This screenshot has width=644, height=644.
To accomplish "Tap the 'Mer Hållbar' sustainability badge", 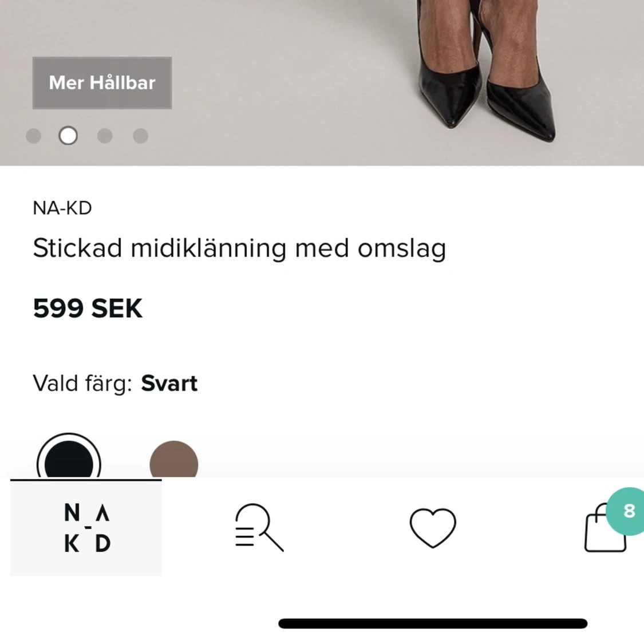I will 101,82.
